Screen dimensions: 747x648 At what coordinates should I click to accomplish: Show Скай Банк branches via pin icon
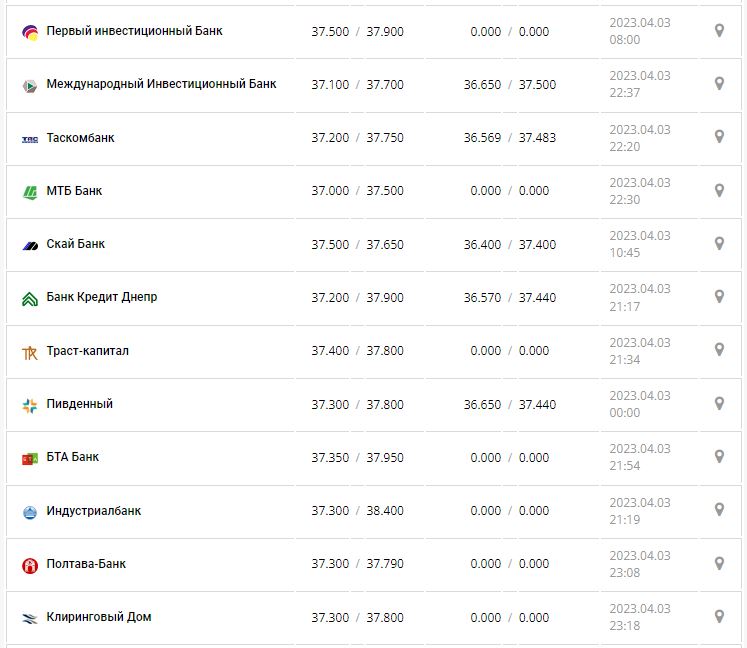point(719,244)
